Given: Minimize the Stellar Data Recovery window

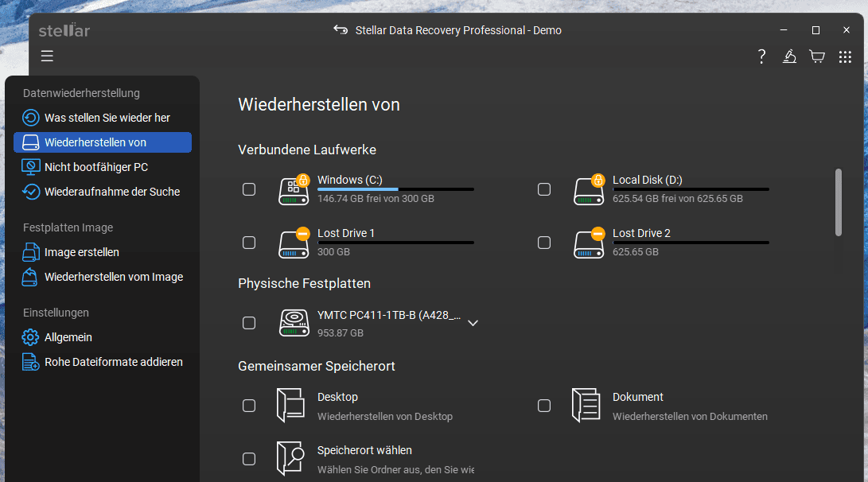Looking at the screenshot, I should point(784,30).
